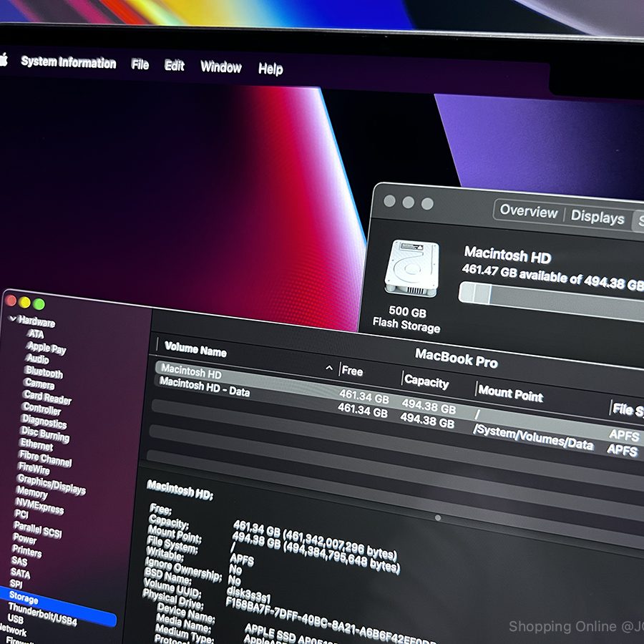Sort by the Free column header

tap(352, 371)
